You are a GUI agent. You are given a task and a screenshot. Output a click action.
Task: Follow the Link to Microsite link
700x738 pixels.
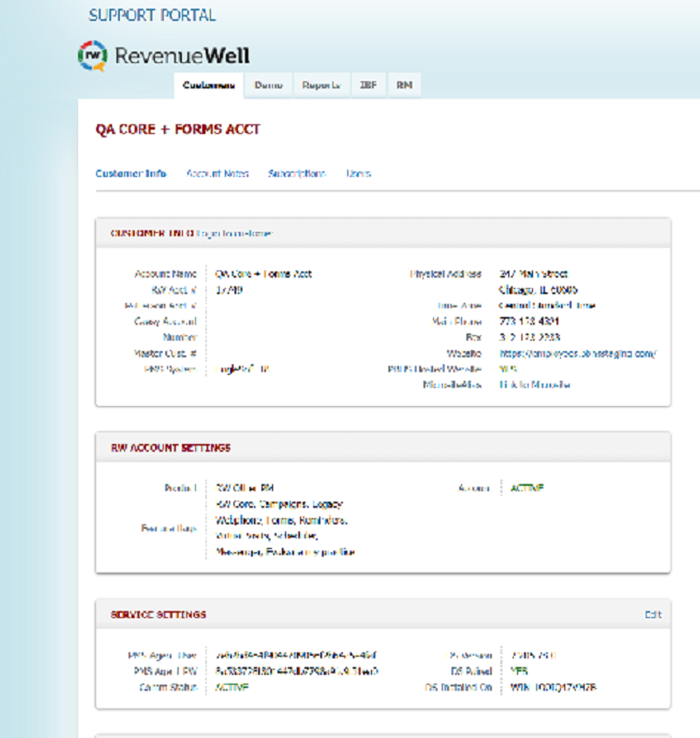pos(535,385)
